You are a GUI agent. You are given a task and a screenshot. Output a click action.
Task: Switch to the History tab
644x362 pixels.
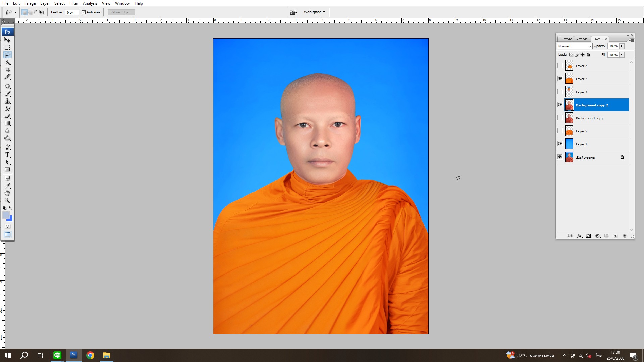[566, 39]
